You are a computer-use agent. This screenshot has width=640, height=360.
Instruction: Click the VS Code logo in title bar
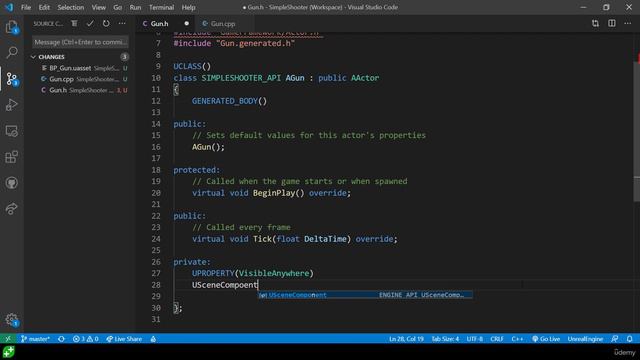pos(9,7)
